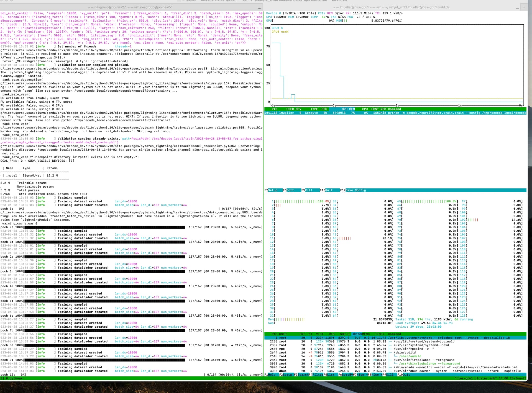Open the F6SortBy menu in htop
The height and width of the screenshot is (393, 532).
click(x=345, y=375)
